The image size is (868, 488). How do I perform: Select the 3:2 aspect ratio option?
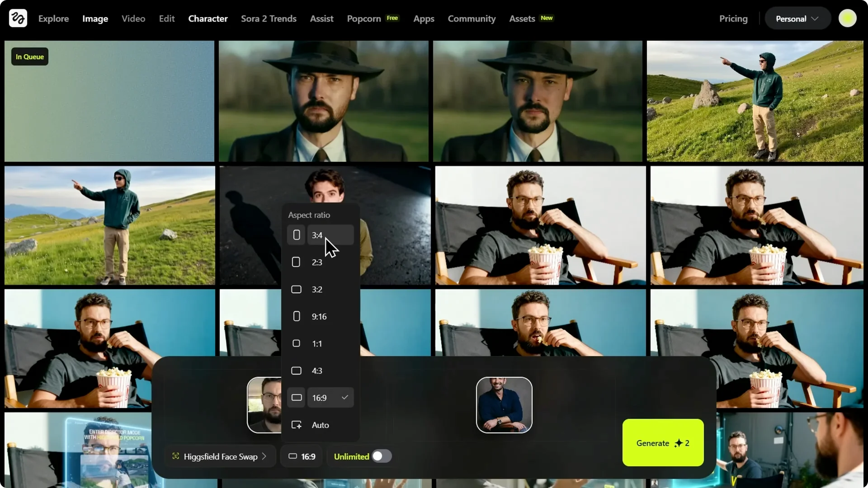click(316, 289)
